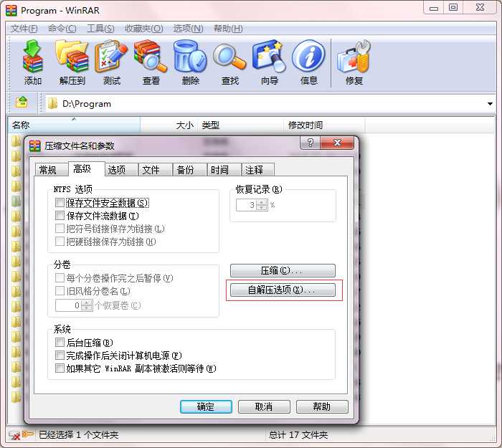This screenshot has width=502, height=448.
Task: Click the 恢复记录 percent spinner arrows
Action: pyautogui.click(x=262, y=205)
